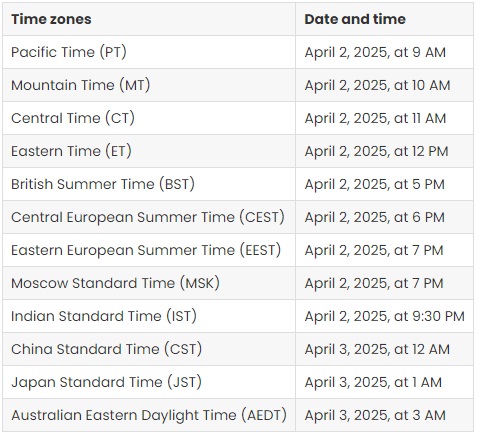Select the Mountain Time (MT) cell
This screenshot has height=434, width=477.
pos(149,85)
